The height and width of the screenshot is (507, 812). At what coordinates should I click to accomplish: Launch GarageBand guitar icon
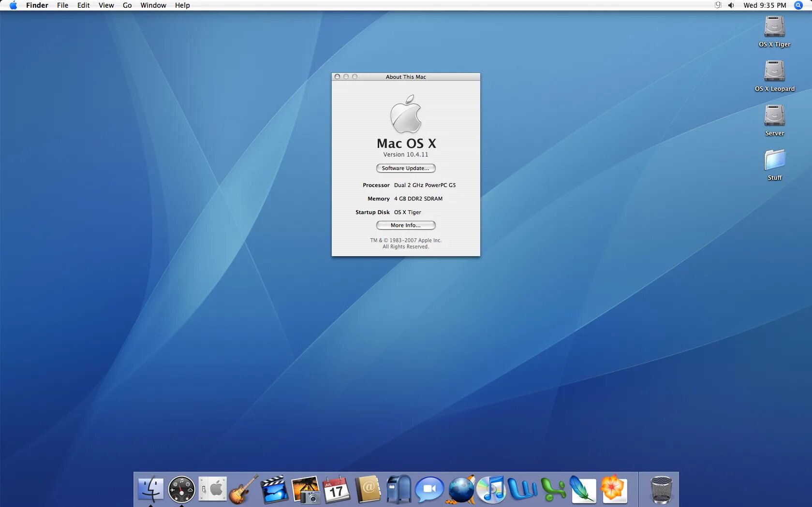point(243,489)
